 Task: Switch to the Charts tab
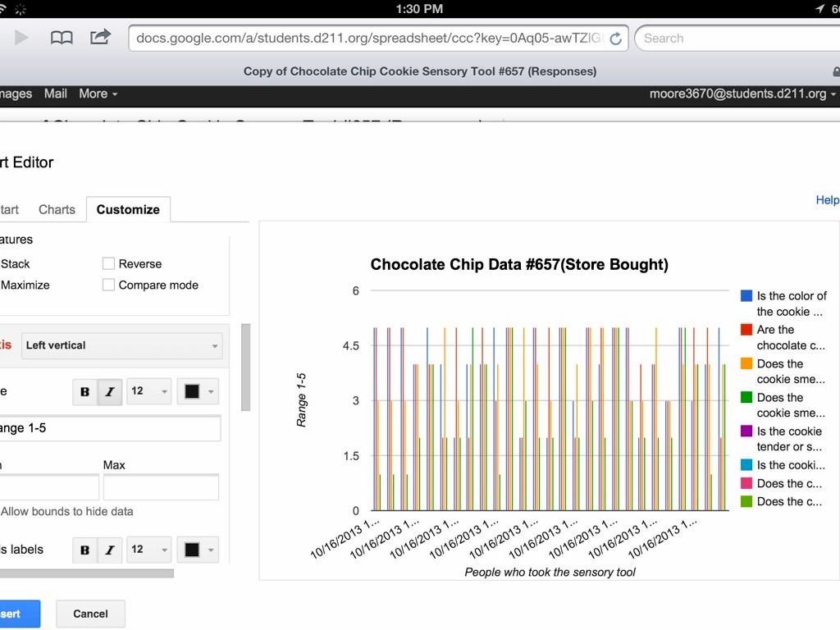coord(57,210)
